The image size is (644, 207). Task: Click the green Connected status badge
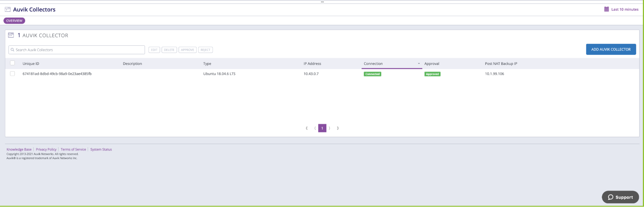coord(372,74)
